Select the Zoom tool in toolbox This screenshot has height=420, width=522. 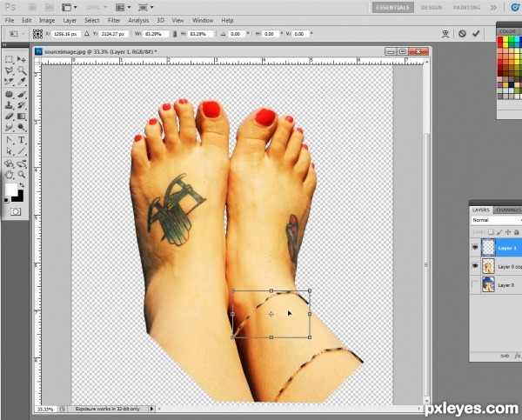(x=22, y=175)
